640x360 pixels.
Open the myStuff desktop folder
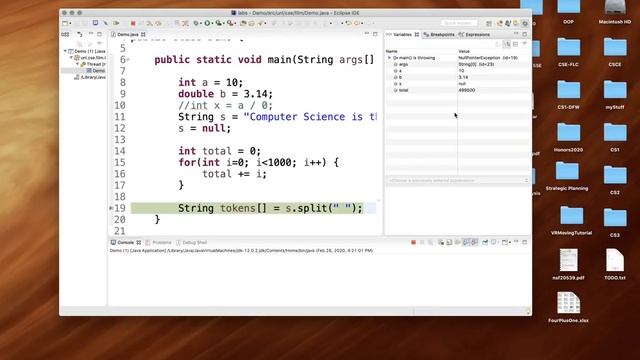click(x=615, y=95)
